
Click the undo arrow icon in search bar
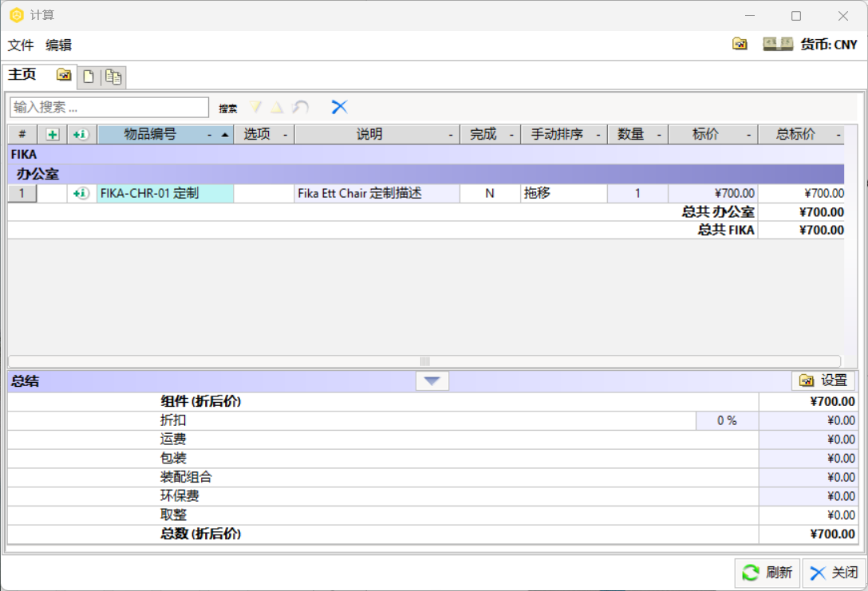pos(301,107)
